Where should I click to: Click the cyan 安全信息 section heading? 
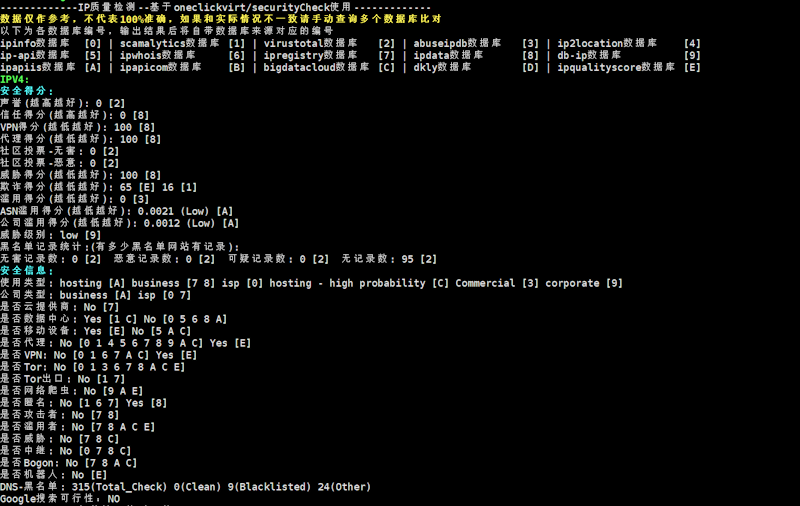point(27,271)
